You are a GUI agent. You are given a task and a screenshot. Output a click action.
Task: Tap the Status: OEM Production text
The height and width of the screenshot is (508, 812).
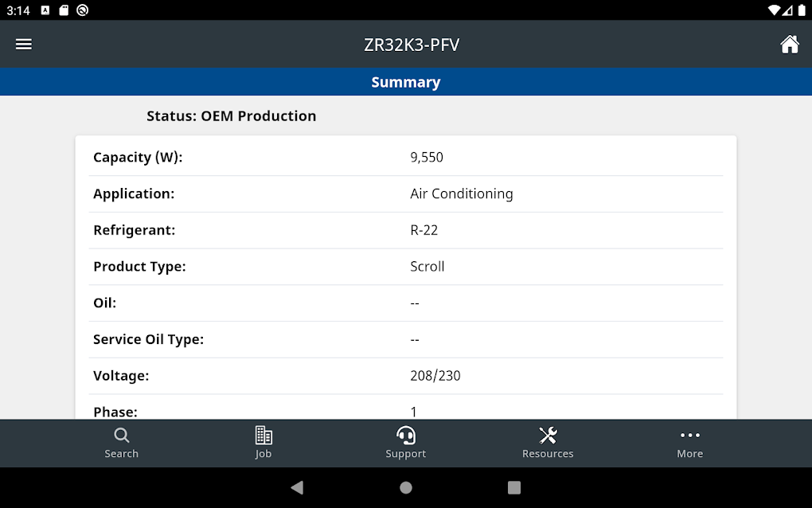(x=232, y=116)
